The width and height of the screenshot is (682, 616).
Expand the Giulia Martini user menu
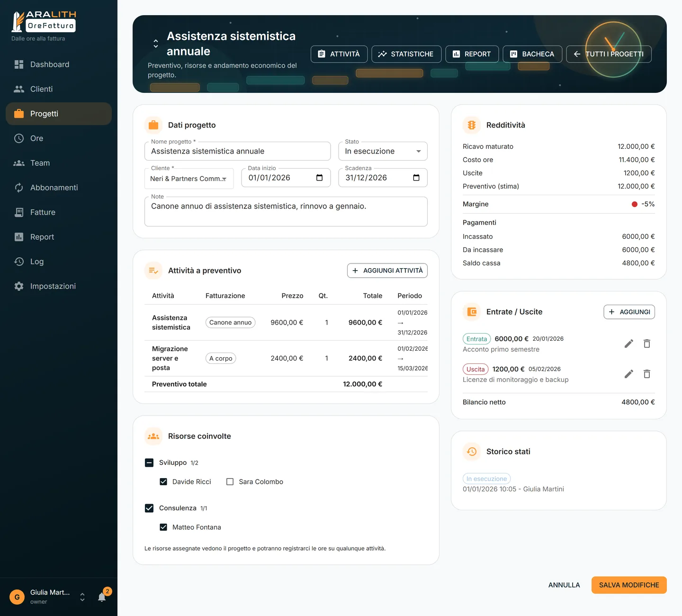[82, 597]
